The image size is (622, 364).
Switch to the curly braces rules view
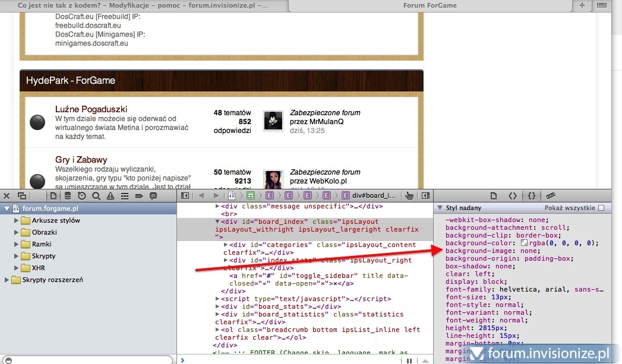point(532,195)
